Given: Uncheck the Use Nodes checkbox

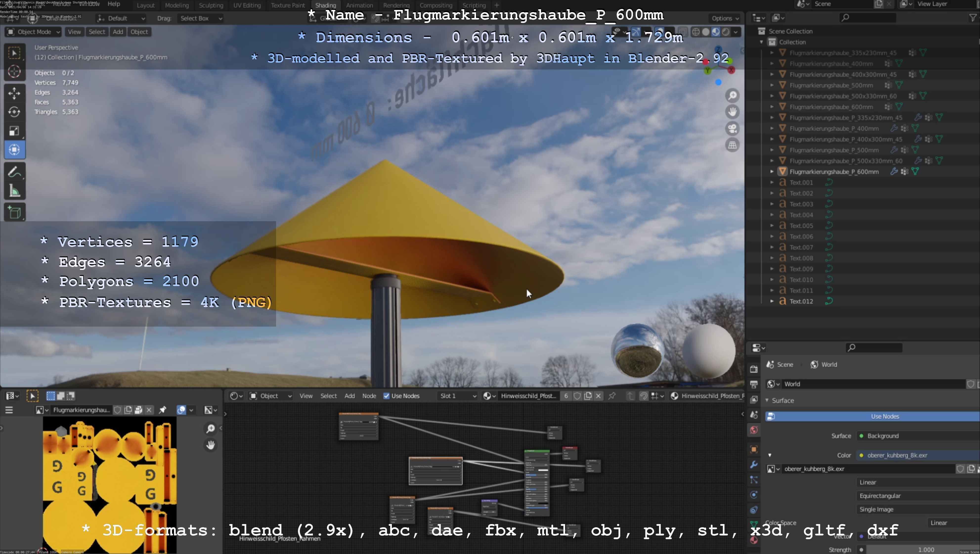Looking at the screenshot, I should (387, 396).
